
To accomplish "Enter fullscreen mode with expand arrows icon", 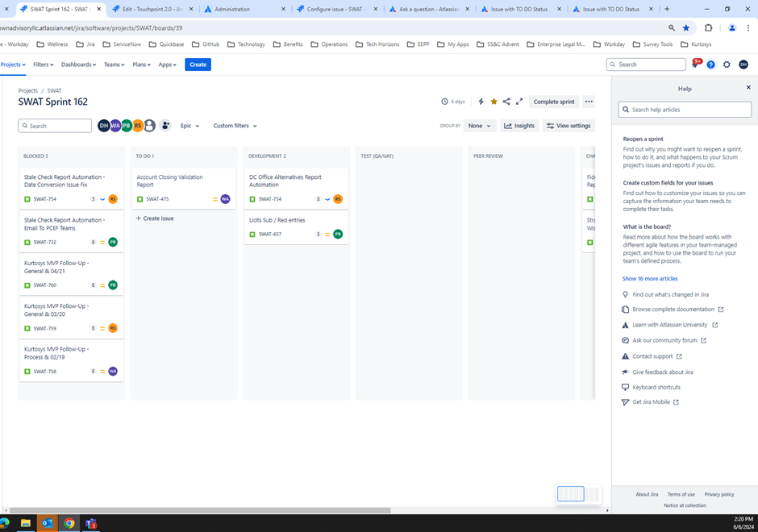I will tap(519, 102).
